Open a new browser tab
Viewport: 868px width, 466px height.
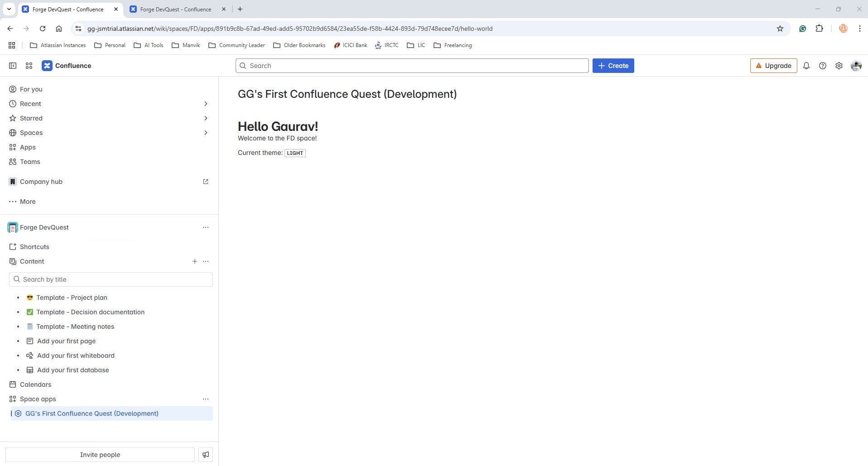(240, 9)
